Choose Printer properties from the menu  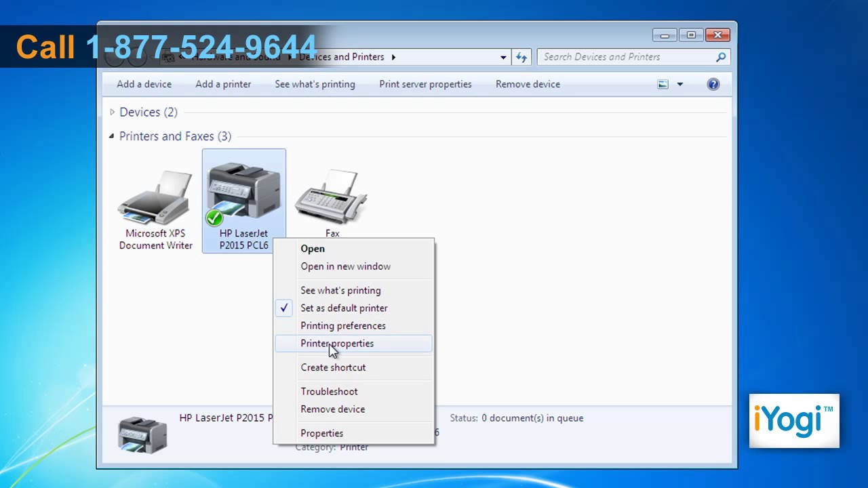point(353,343)
